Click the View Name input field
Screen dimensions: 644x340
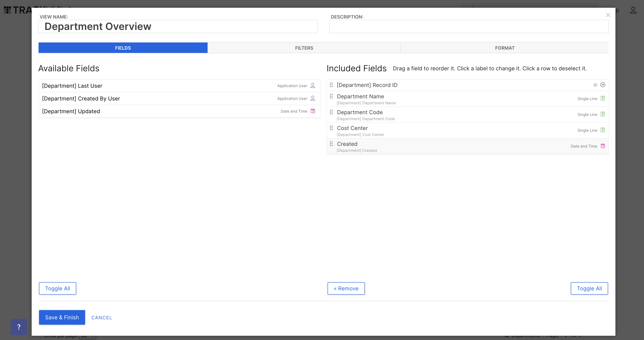pos(178,26)
